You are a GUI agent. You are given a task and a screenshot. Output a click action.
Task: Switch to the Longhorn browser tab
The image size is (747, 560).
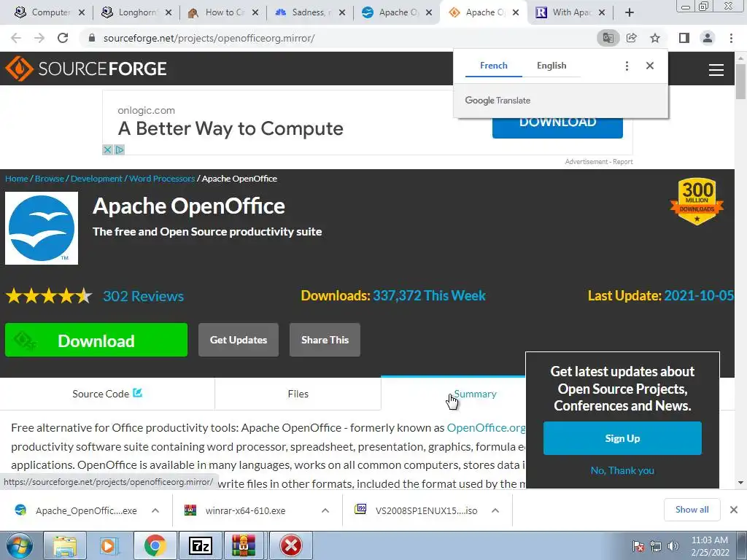[x=135, y=13]
